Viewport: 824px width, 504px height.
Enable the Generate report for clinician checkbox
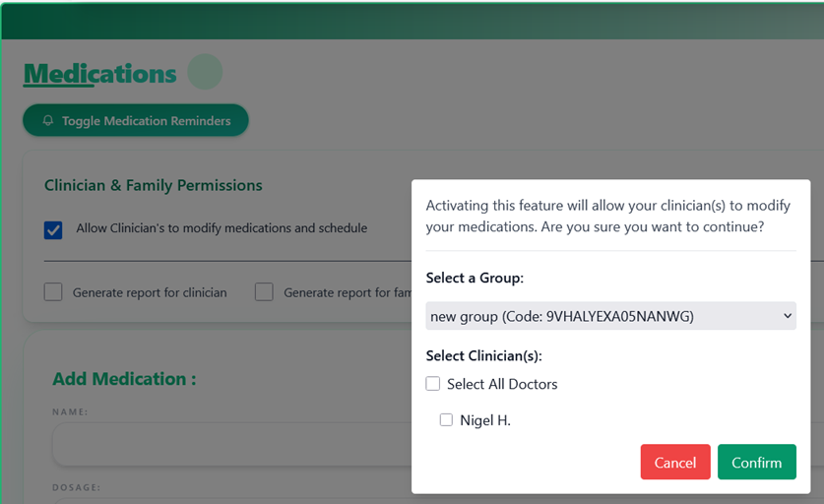pos(53,292)
